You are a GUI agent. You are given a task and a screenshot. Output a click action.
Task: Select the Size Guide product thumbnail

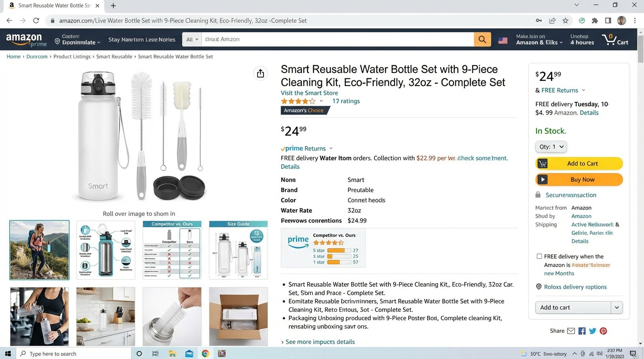(x=238, y=250)
